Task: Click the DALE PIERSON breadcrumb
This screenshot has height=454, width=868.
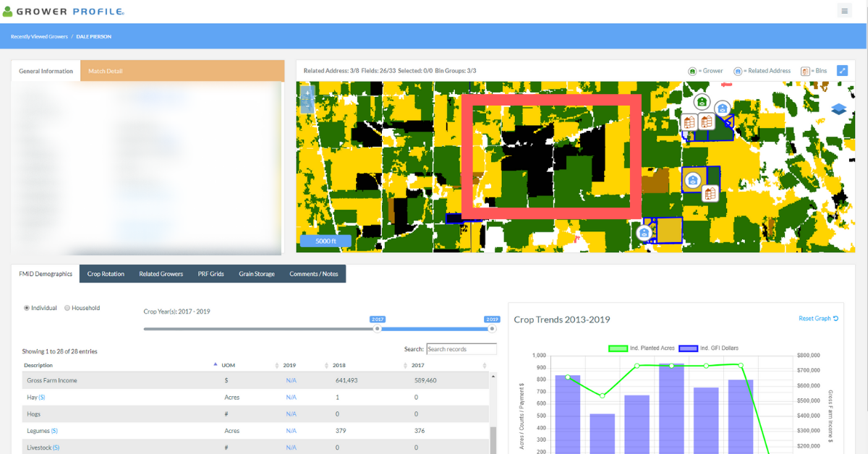Action: pyautogui.click(x=94, y=36)
